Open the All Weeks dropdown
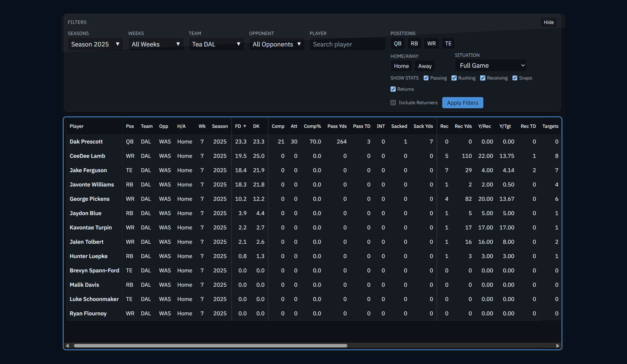The width and height of the screenshot is (627, 364). (156, 44)
